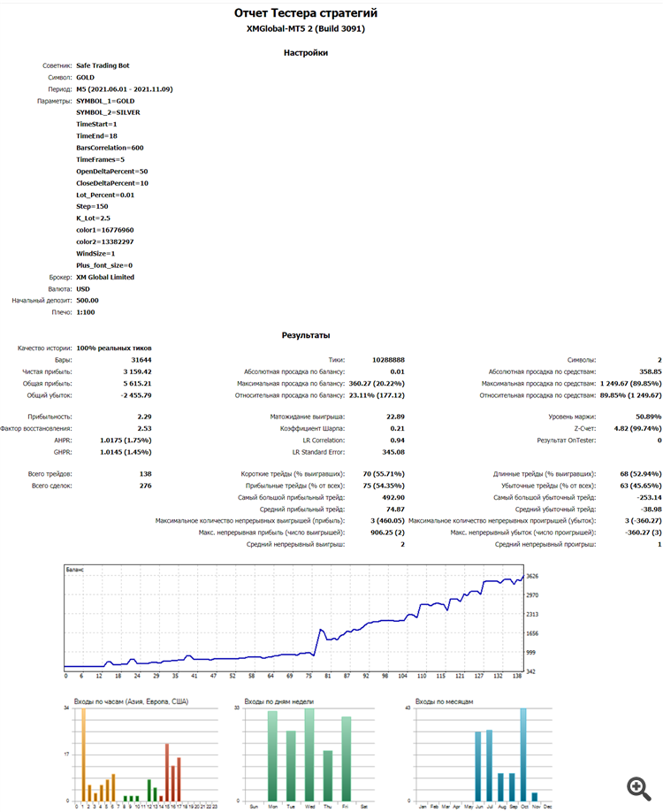
Task: Click the initial deposit value "500.00"
Action: (x=87, y=301)
